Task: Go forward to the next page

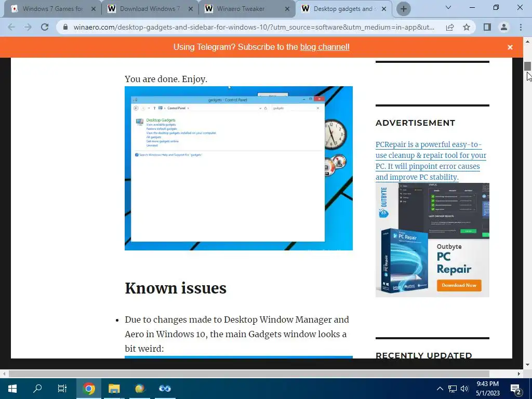Action: pos(28,27)
